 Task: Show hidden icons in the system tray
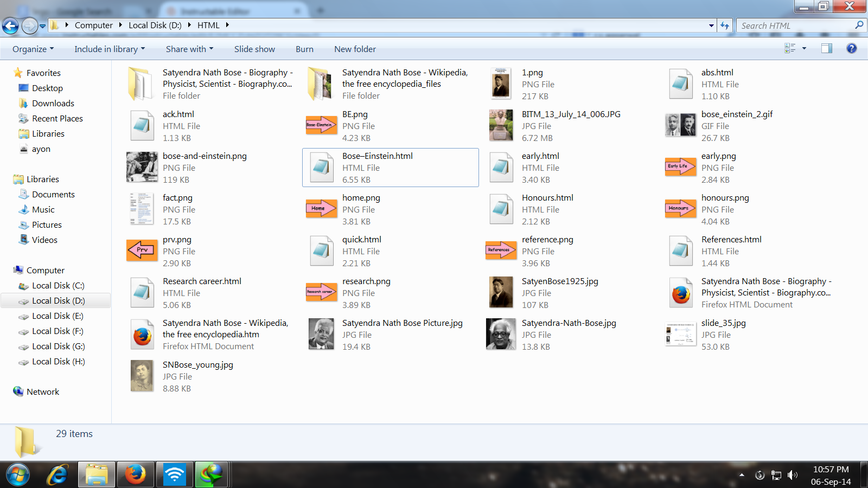coord(742,475)
